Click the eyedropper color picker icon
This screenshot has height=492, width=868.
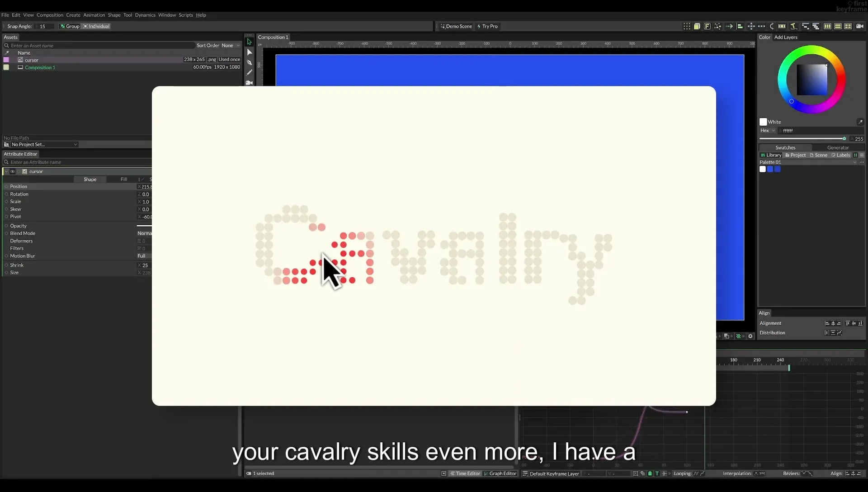[860, 122]
